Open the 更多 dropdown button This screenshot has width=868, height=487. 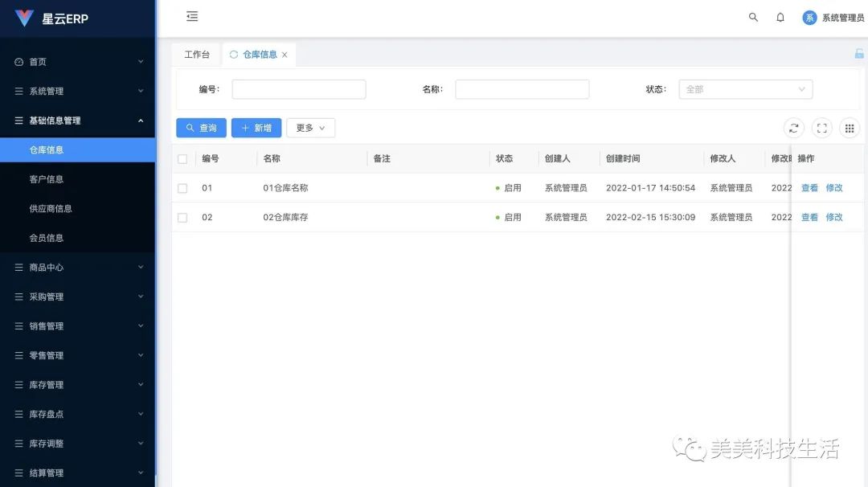click(310, 128)
